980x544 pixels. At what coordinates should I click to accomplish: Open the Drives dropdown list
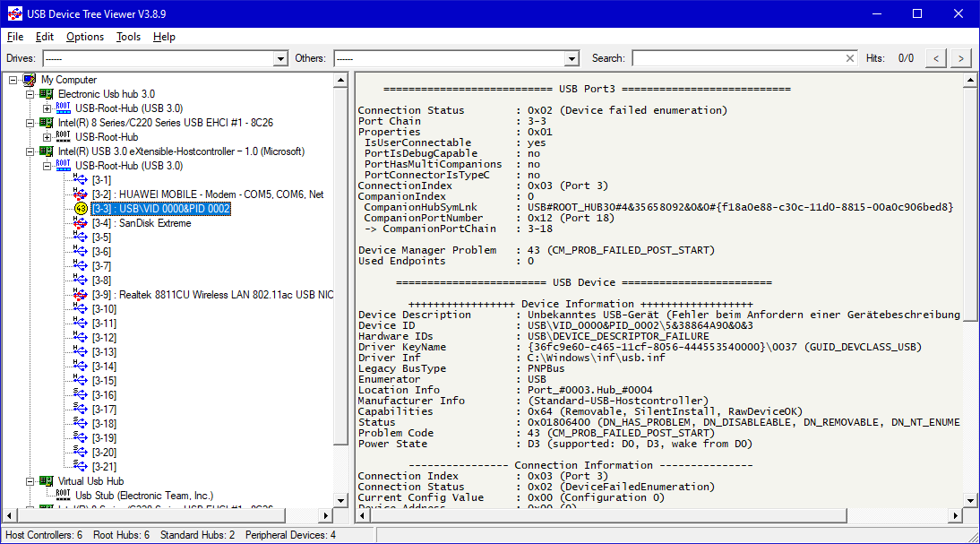tap(279, 58)
